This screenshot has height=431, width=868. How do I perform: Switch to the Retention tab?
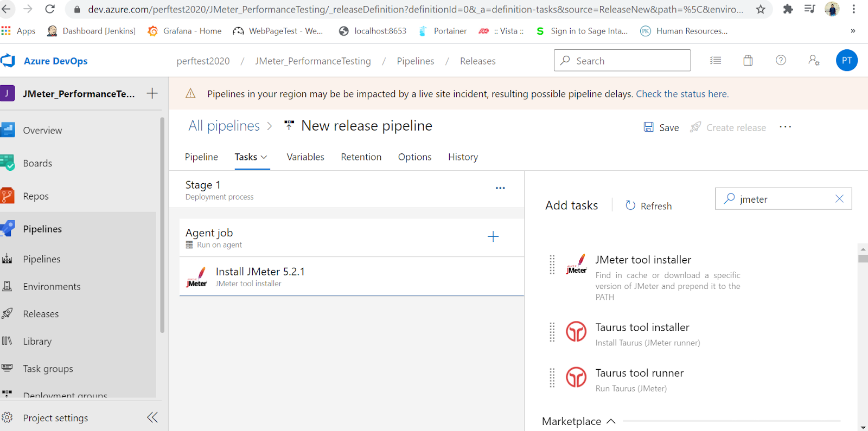tap(361, 157)
